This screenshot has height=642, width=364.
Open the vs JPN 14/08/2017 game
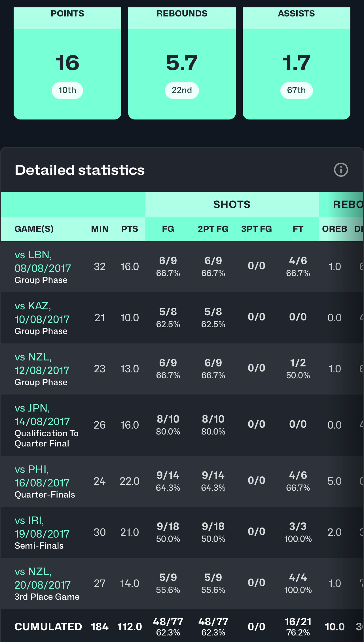[42, 415]
